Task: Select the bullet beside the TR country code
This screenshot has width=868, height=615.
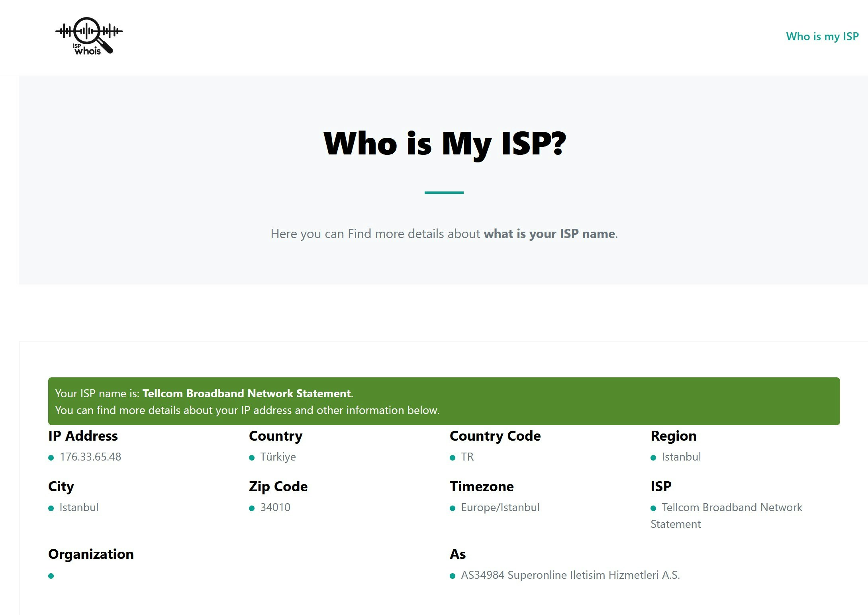Action: 454,457
